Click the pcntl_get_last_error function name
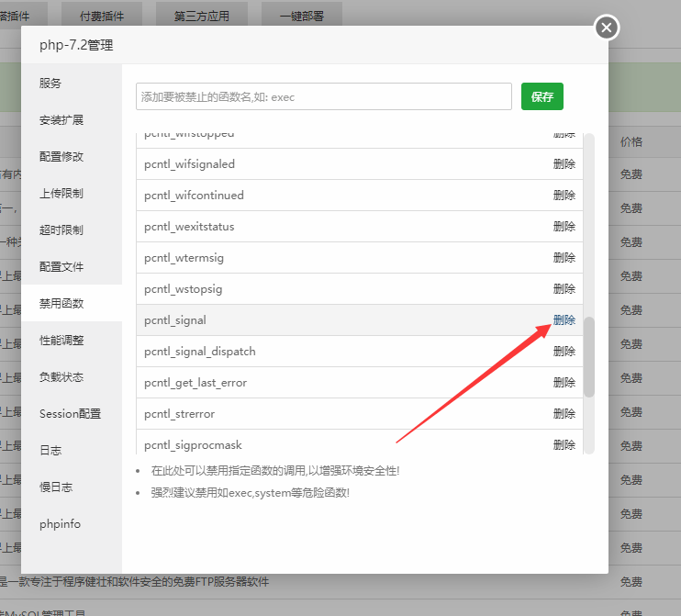This screenshot has width=681, height=616. coord(195,383)
